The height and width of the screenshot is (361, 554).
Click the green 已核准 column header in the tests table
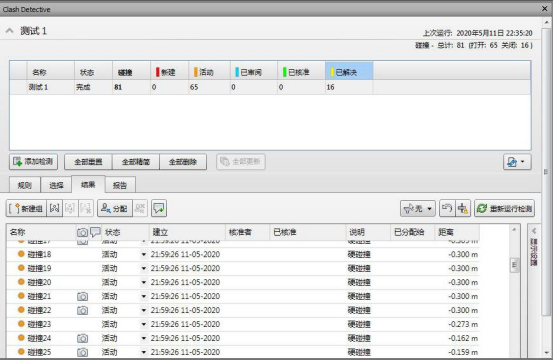click(301, 72)
